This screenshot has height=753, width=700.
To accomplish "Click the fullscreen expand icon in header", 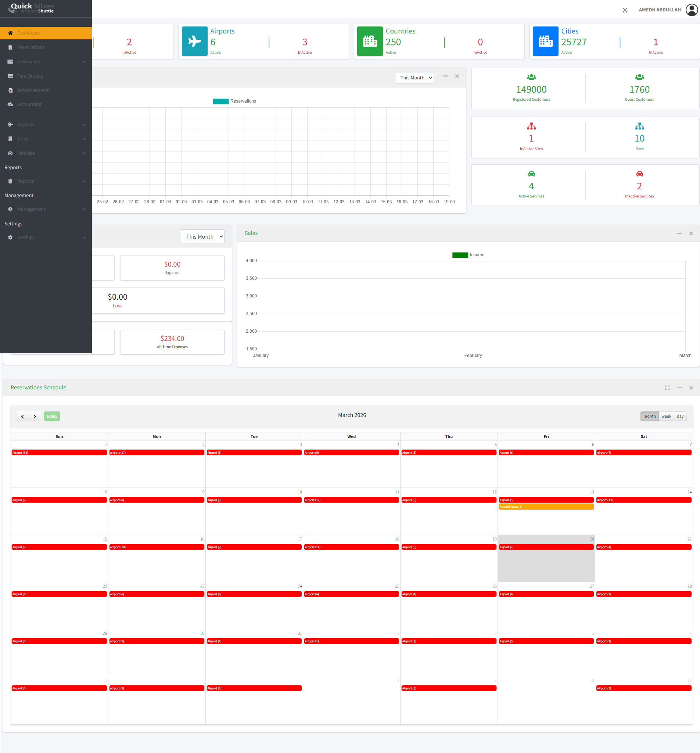I will [x=625, y=10].
